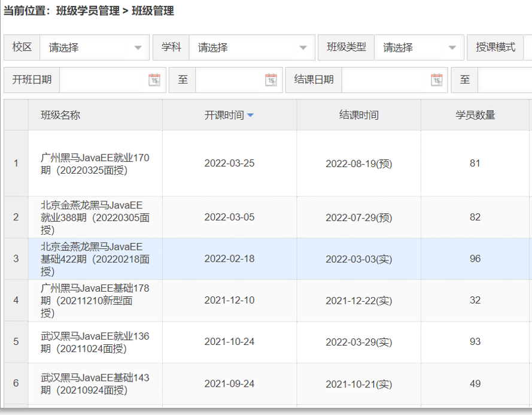Click into the 开班日期 start input field
This screenshot has width=532, height=415.
[x=103, y=80]
